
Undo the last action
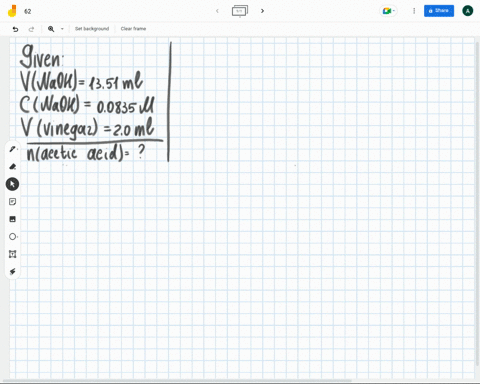tap(15, 29)
